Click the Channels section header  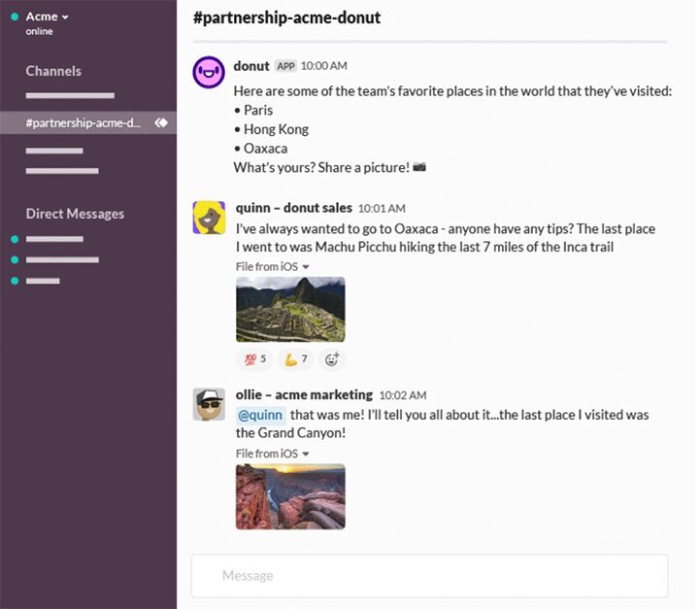tap(53, 71)
